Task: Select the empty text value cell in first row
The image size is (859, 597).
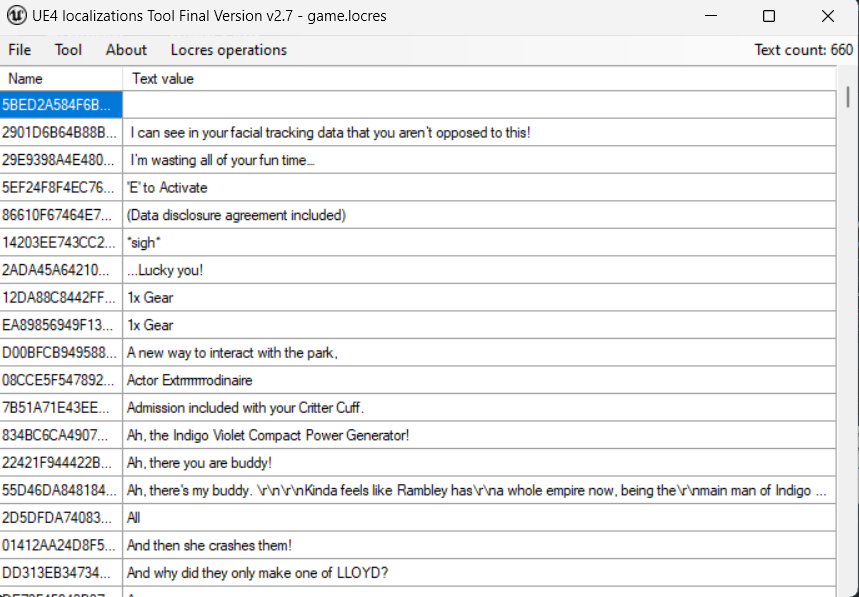Action: pyautogui.click(x=480, y=104)
